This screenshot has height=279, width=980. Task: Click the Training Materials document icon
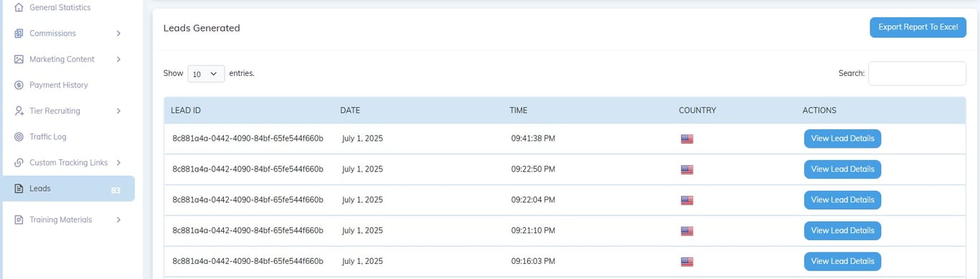pyautogui.click(x=19, y=219)
